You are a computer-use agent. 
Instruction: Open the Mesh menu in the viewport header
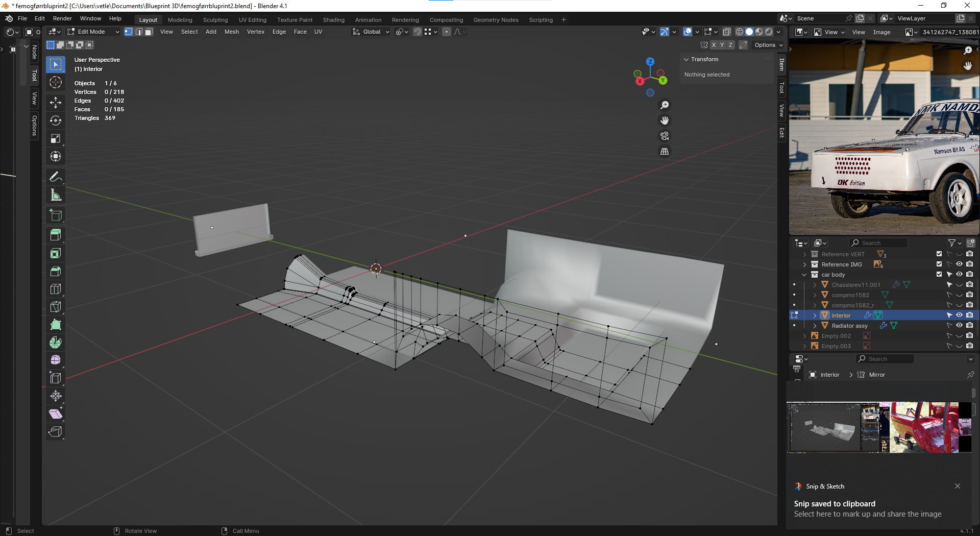pos(232,32)
